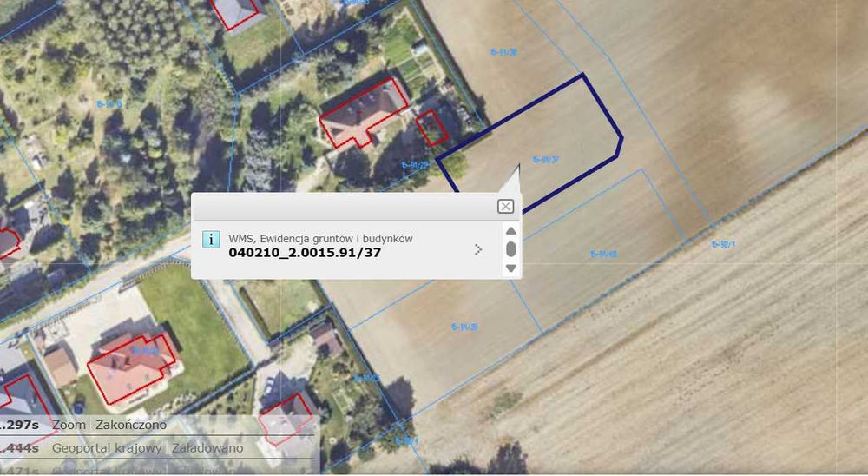Viewport: 868px width, 476px height.
Task: Click small red-outlined outbuilding beside highlighted parcel
Action: (431, 128)
